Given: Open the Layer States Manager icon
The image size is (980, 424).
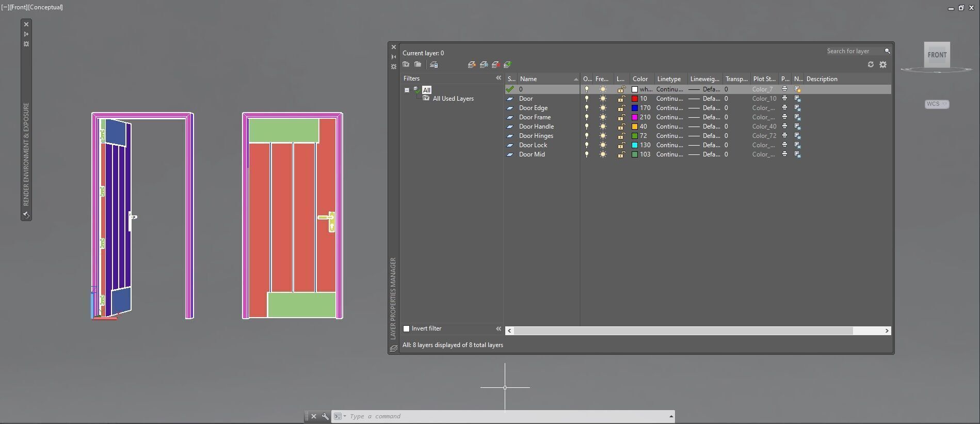Looking at the screenshot, I should [434, 65].
